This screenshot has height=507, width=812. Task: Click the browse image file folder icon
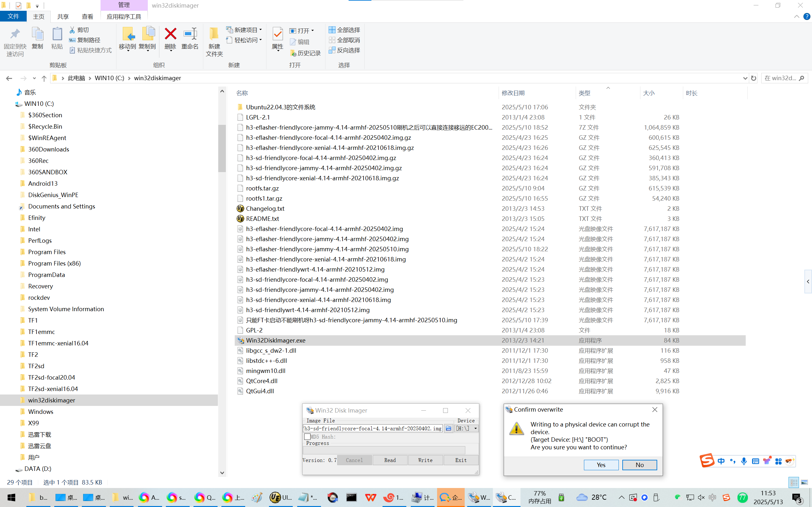[448, 428]
